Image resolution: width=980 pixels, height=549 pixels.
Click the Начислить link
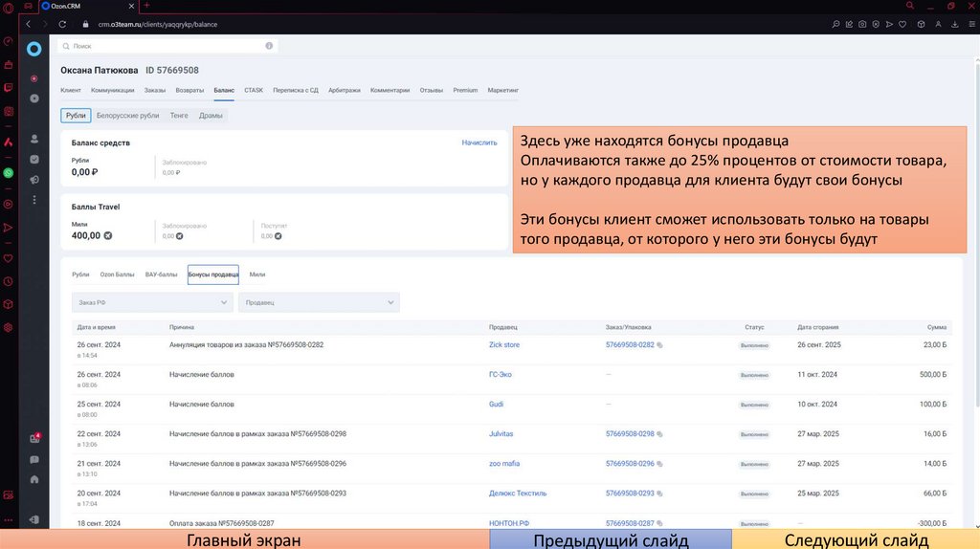479,143
